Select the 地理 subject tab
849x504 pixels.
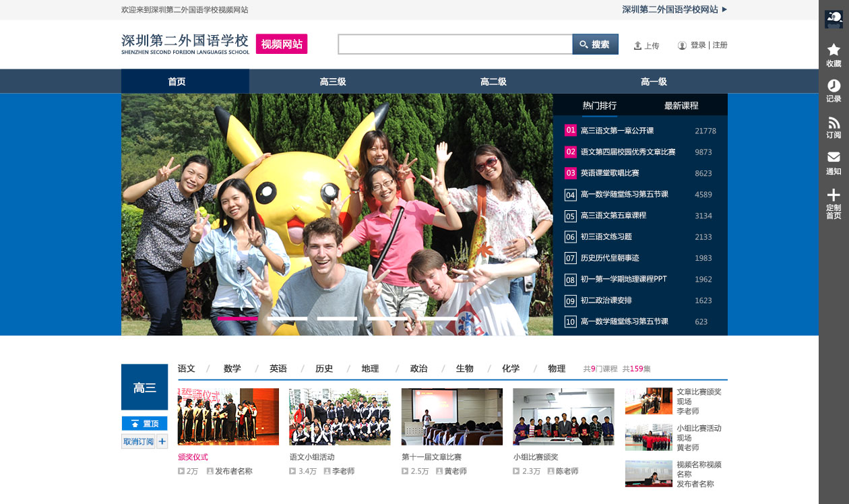tap(370, 369)
